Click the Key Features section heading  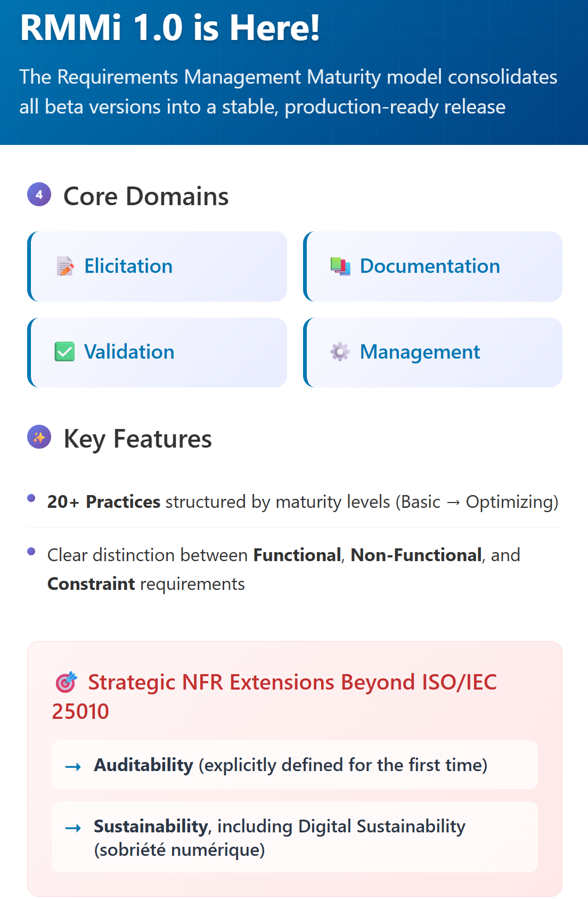(x=137, y=439)
